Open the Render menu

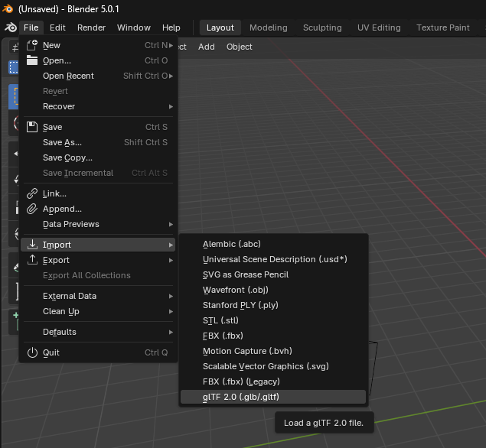(91, 28)
